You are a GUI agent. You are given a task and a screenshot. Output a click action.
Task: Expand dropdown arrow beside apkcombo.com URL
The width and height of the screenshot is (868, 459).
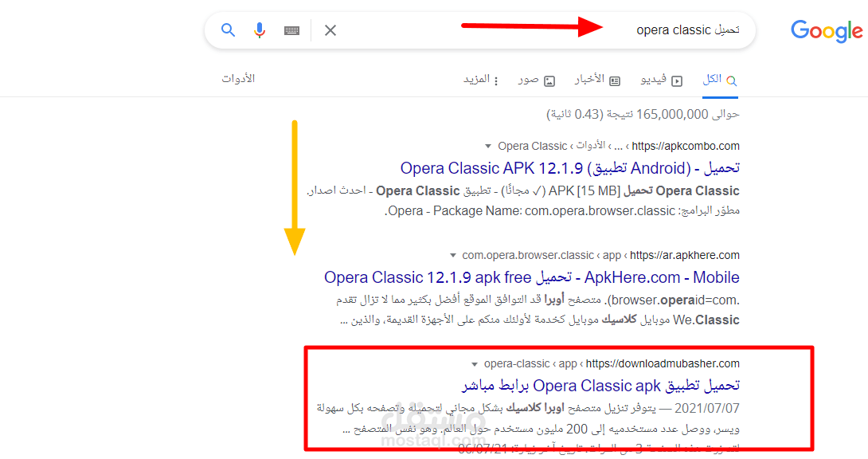pyautogui.click(x=487, y=147)
